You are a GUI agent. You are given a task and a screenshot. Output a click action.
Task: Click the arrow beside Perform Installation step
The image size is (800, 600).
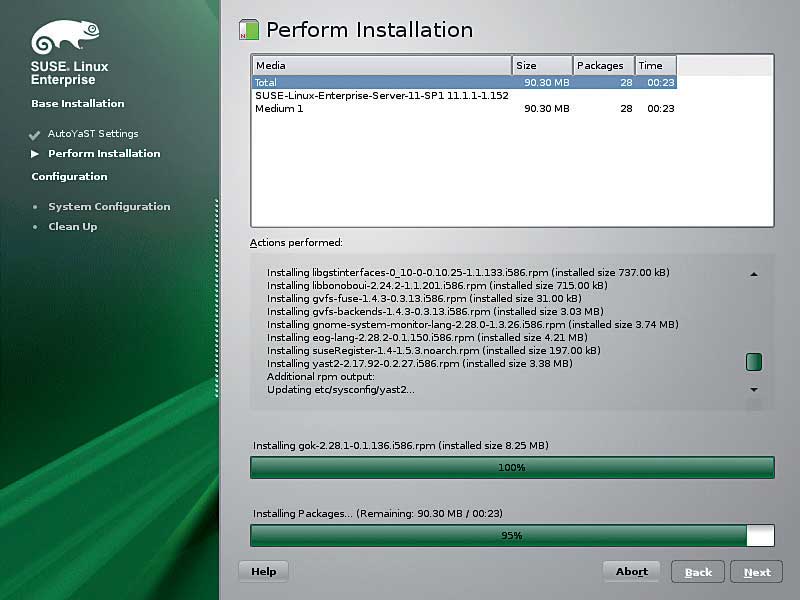pyautogui.click(x=35, y=154)
